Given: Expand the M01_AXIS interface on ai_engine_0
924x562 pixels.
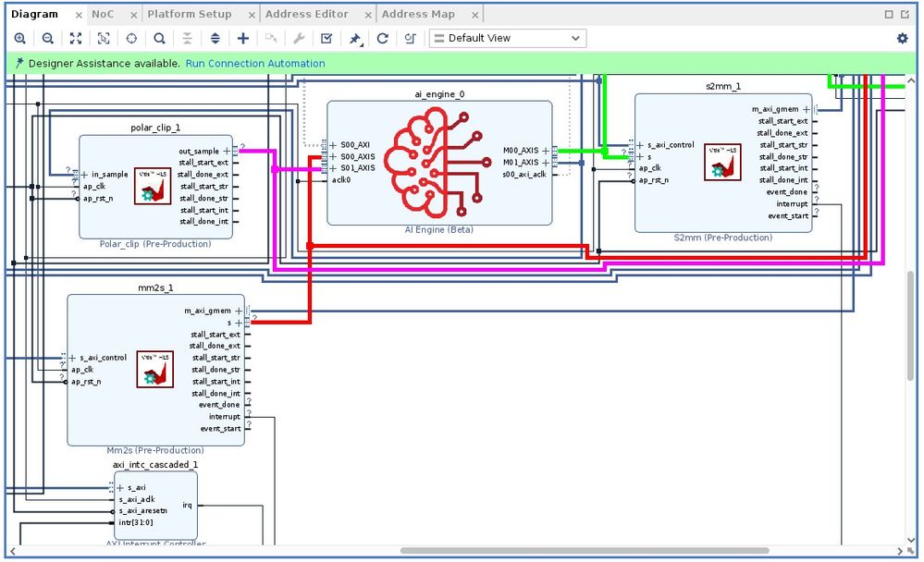Looking at the screenshot, I should 546,163.
